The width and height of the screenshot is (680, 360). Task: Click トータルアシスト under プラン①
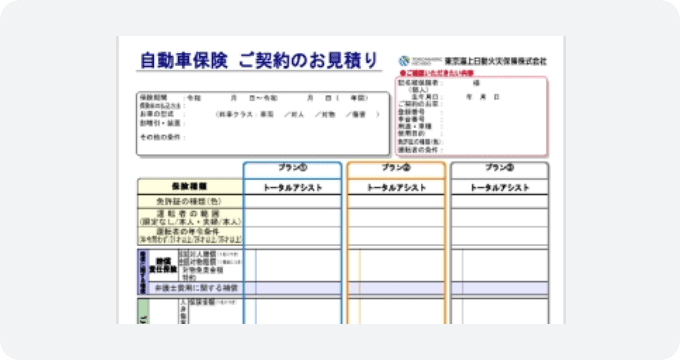coord(293,187)
